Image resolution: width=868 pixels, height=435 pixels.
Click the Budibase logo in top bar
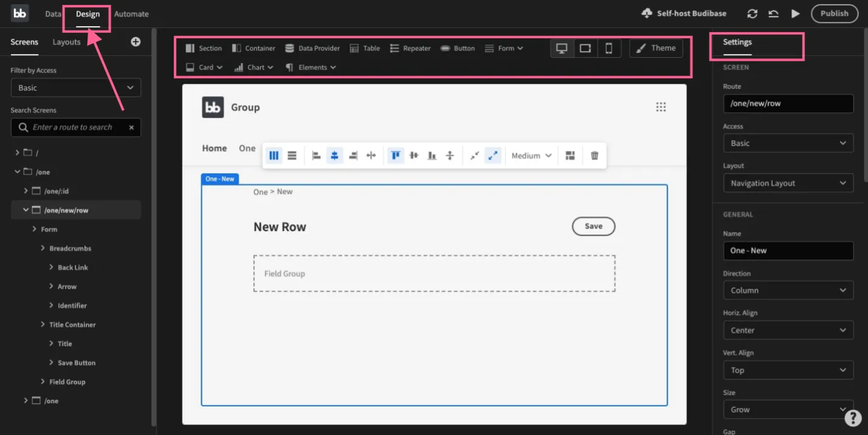pos(20,13)
